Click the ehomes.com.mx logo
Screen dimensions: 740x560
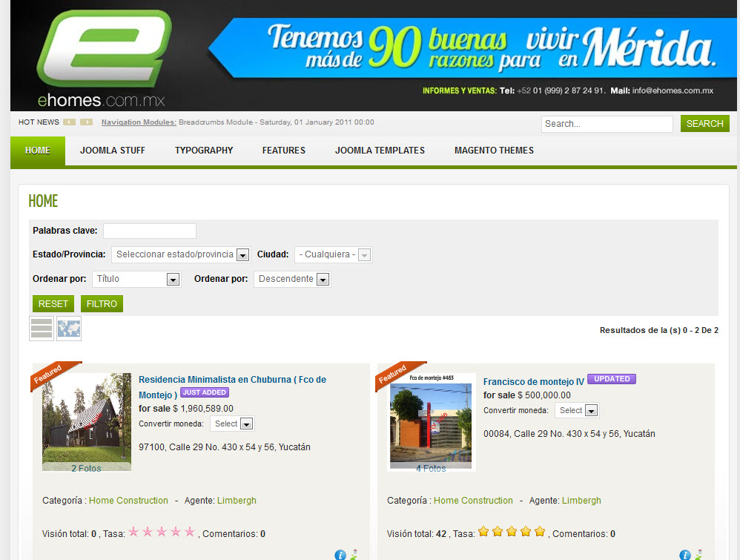click(x=103, y=57)
